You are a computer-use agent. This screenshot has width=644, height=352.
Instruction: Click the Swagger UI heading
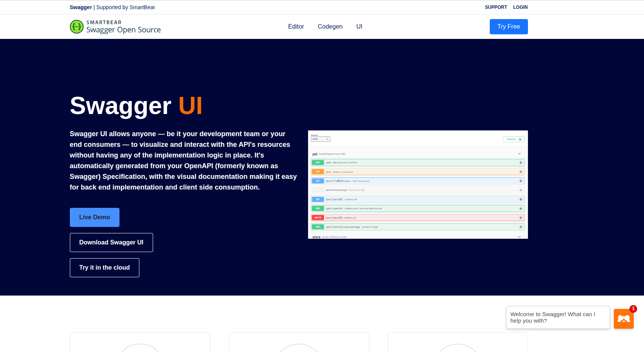(136, 106)
